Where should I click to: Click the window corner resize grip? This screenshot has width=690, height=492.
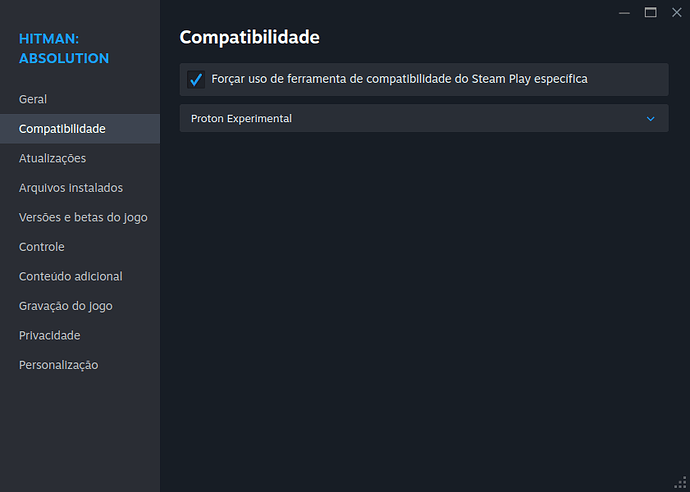coord(681,483)
